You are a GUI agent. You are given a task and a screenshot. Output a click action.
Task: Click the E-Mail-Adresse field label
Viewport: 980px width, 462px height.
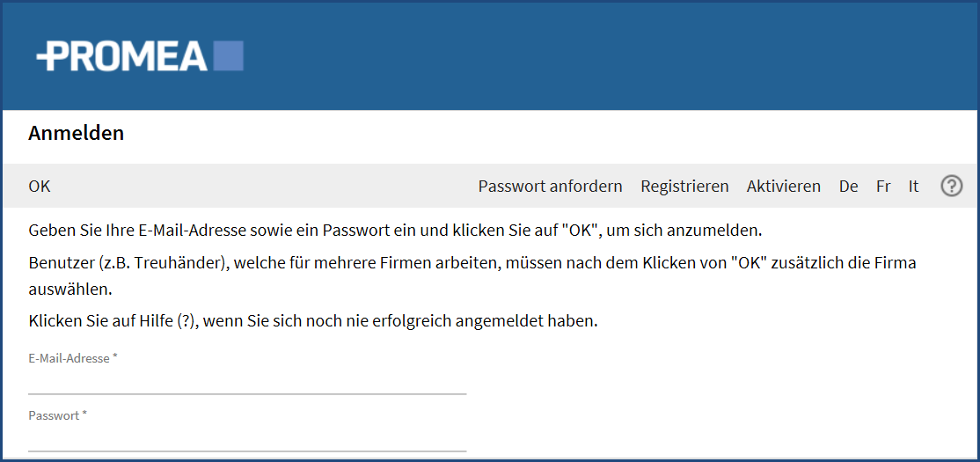73,359
